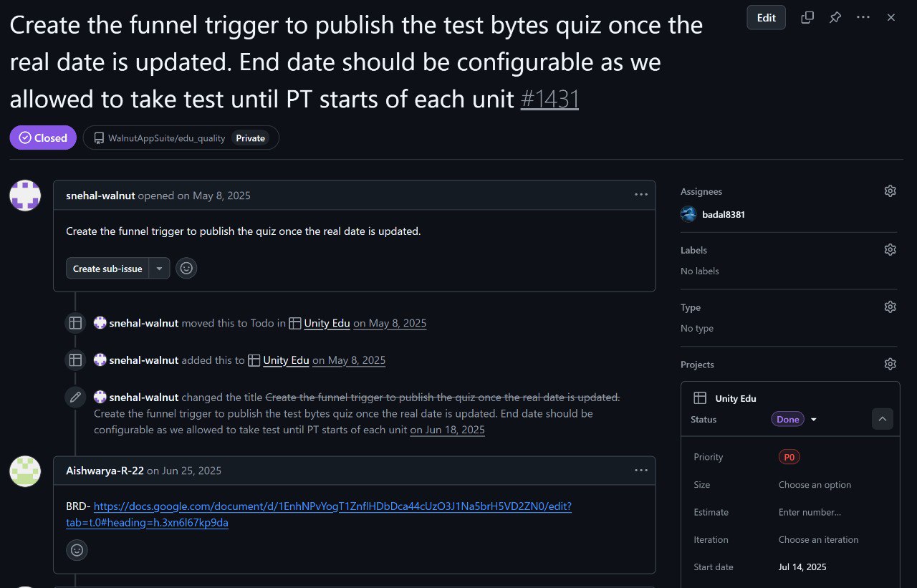Open Aishwarya-R-22's comment options menu
The height and width of the screenshot is (588, 917).
pyautogui.click(x=641, y=470)
